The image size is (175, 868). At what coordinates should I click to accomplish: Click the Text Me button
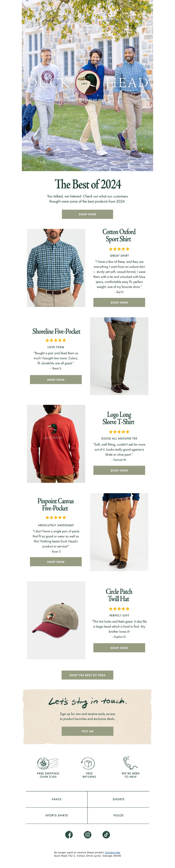[87, 731]
